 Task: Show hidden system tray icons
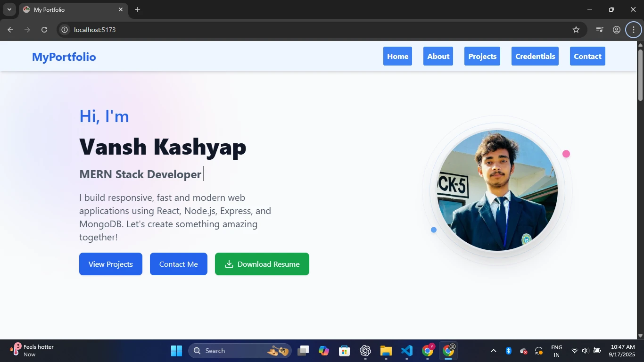[494, 351]
